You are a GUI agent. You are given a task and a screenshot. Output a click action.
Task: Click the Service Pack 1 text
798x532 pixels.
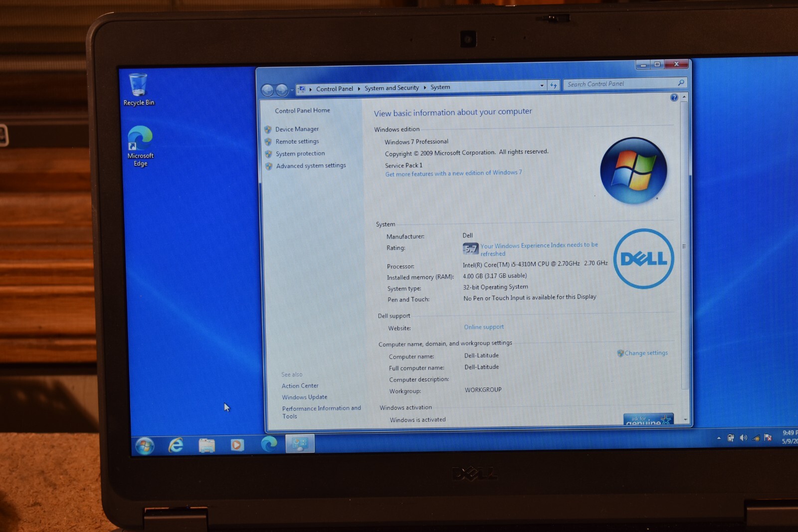coord(403,166)
